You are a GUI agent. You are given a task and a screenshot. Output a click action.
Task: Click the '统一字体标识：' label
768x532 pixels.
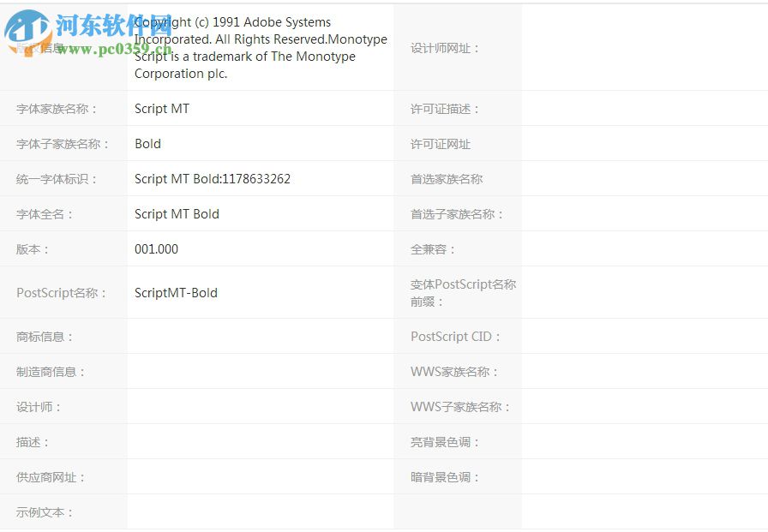pos(57,179)
